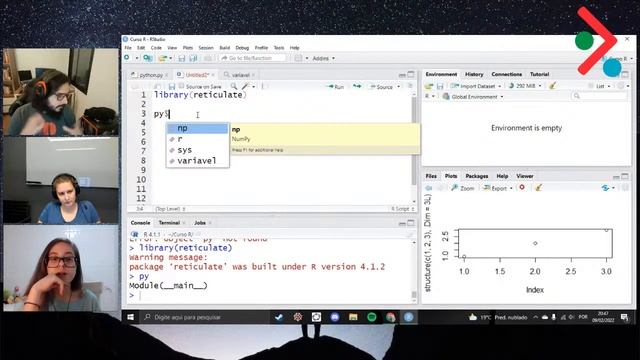Viewport: 640px width, 360px height.
Task: Switch to the Packages tab
Action: click(477, 176)
